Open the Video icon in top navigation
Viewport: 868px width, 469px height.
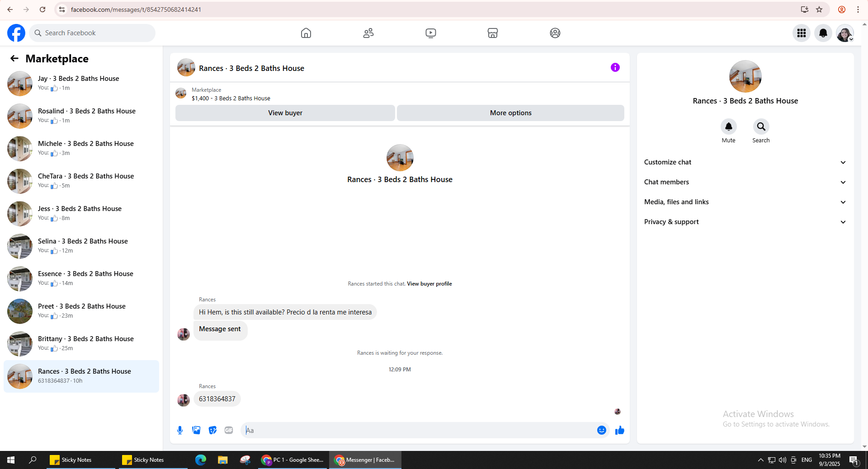[431, 33]
